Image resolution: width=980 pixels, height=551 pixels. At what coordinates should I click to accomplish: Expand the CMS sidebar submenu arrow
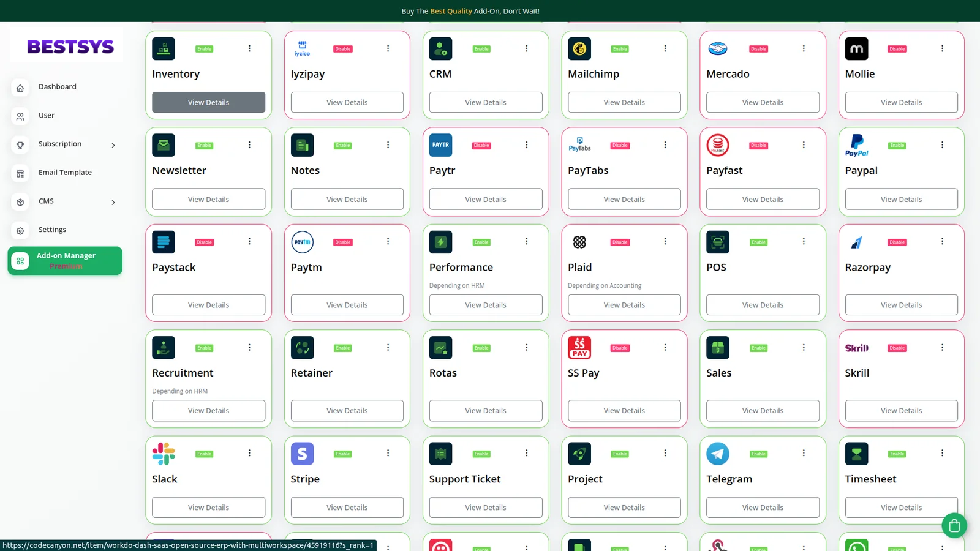tap(113, 202)
